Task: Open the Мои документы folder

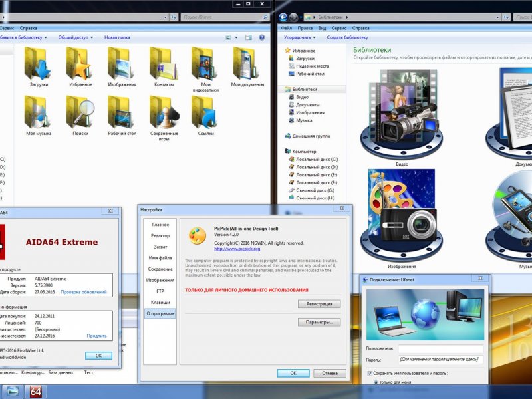Action: [247, 67]
